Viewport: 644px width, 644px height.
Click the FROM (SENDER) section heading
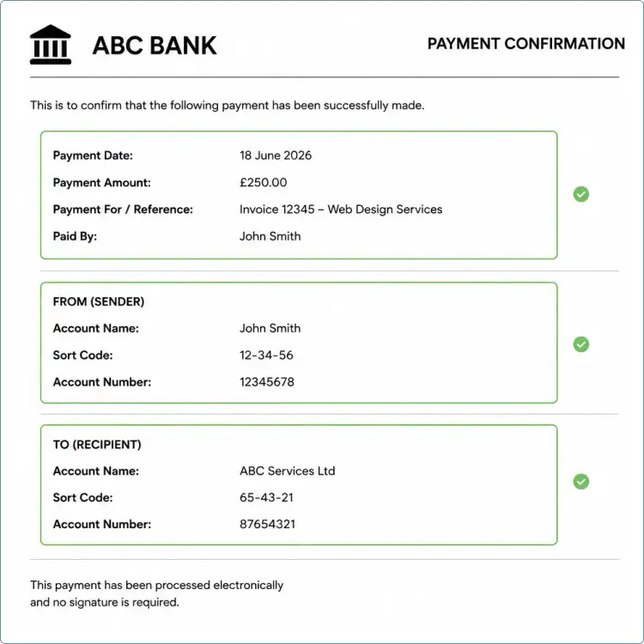(99, 302)
